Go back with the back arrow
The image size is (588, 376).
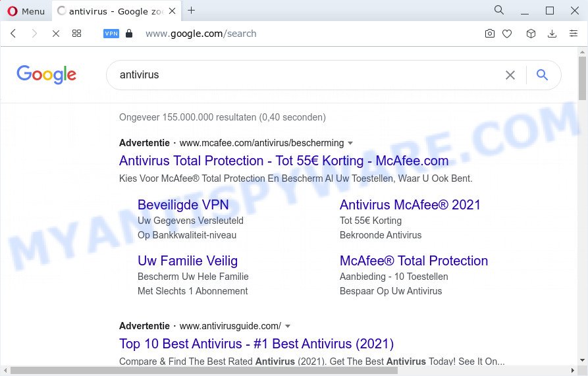pyautogui.click(x=14, y=34)
